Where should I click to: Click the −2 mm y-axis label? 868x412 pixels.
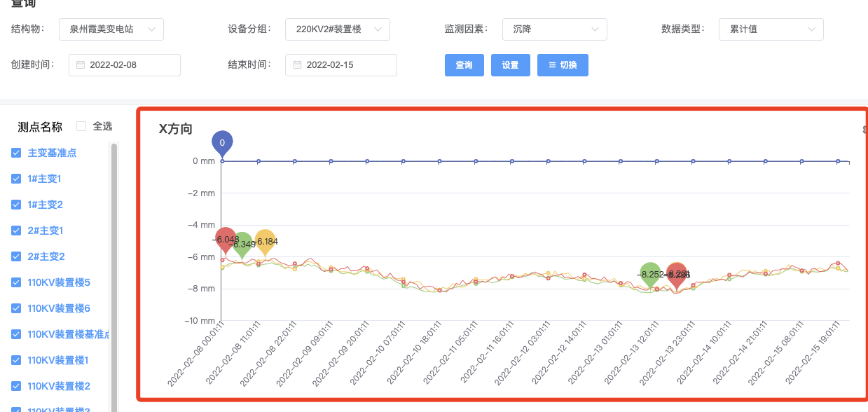[200, 193]
